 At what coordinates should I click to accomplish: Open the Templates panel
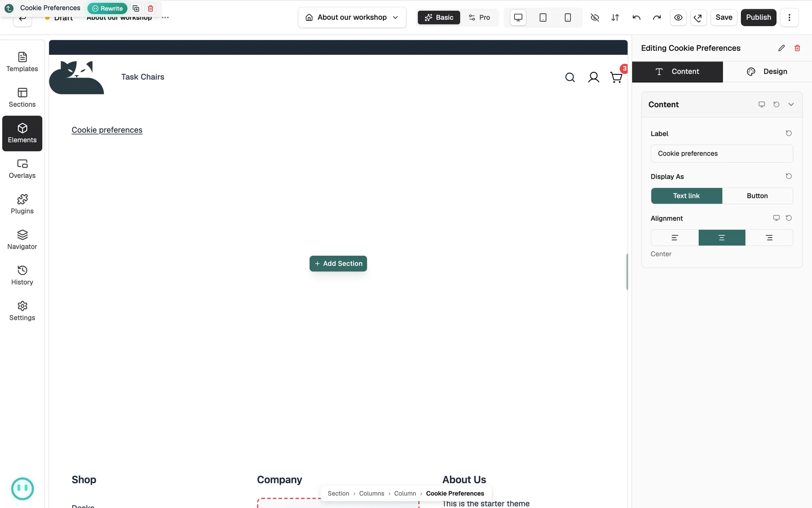coord(22,62)
